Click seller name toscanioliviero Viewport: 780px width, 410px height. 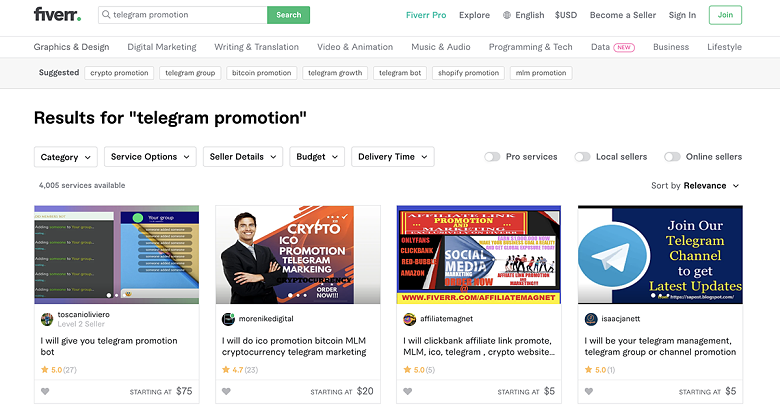pos(84,314)
